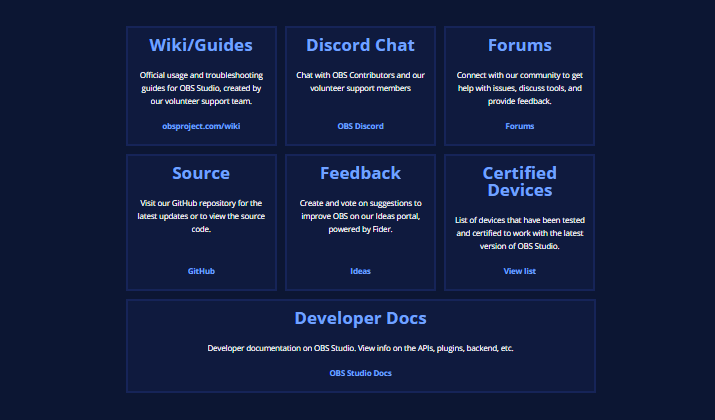
Task: Visit the GitHub link
Action: pyautogui.click(x=201, y=271)
